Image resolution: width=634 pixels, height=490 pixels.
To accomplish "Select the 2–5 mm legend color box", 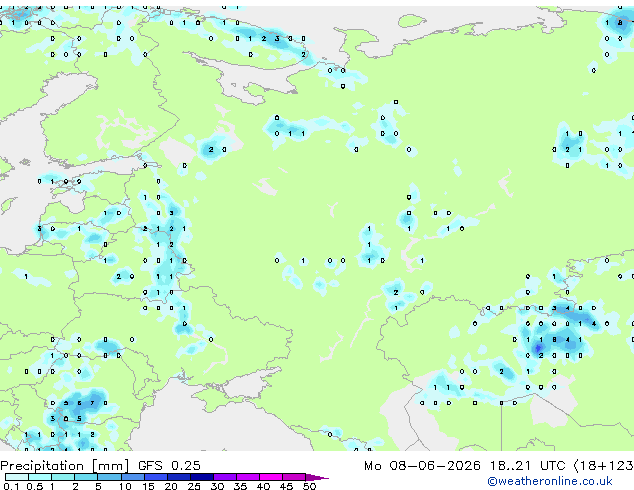I will pos(86,477).
